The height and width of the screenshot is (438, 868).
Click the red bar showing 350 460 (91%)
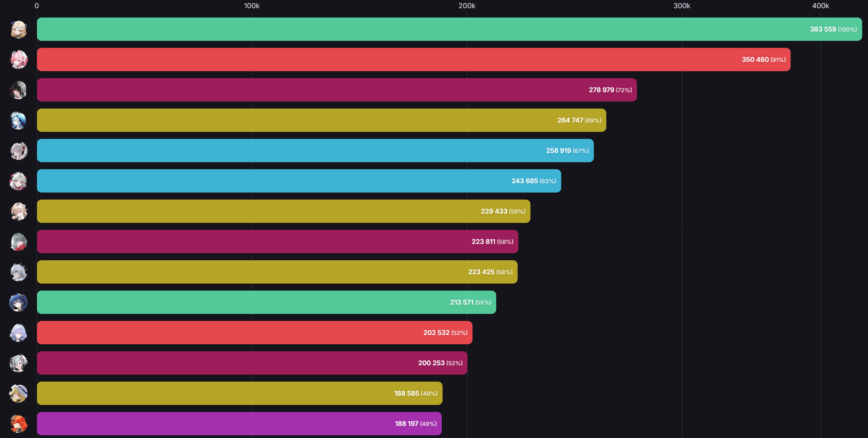(414, 60)
